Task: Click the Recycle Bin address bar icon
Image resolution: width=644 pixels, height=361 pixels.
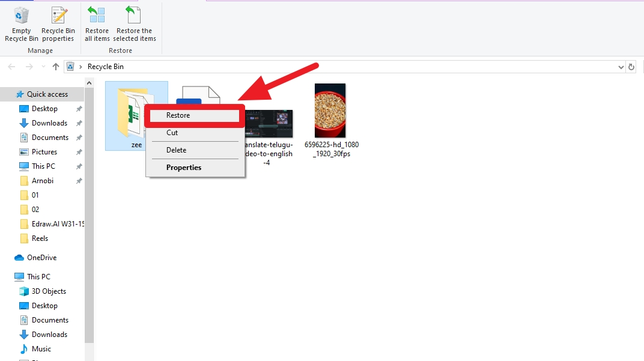Action: tap(70, 67)
